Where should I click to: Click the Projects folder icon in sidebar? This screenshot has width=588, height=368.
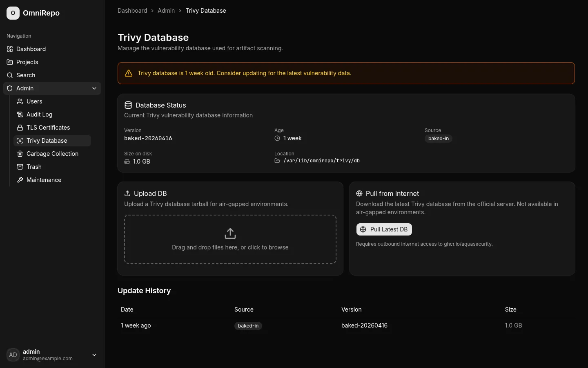point(10,62)
